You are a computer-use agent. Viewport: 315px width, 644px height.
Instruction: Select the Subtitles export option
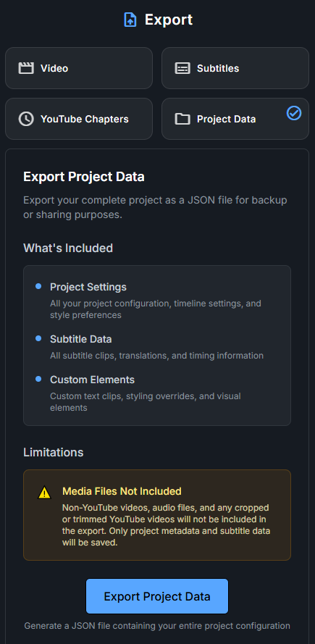click(x=235, y=68)
